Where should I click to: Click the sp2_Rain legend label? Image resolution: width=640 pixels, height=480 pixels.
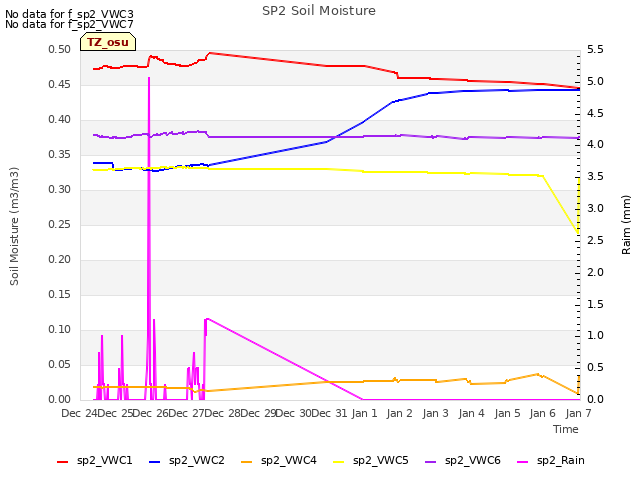point(560,460)
